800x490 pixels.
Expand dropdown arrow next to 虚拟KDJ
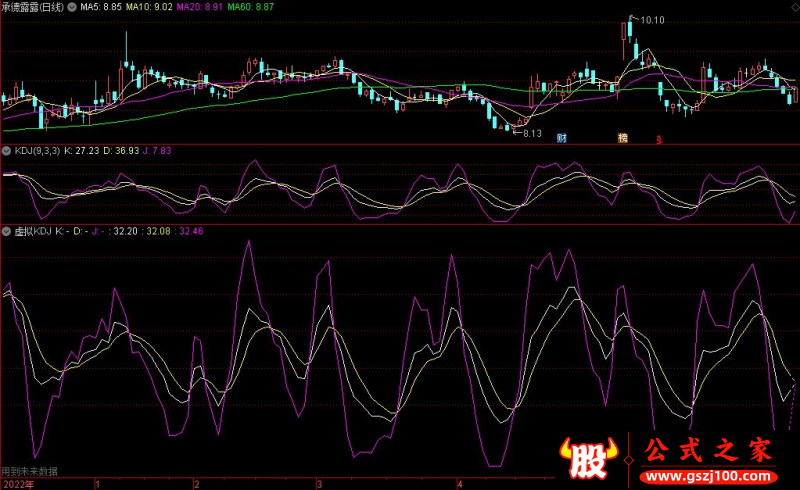click(7, 231)
